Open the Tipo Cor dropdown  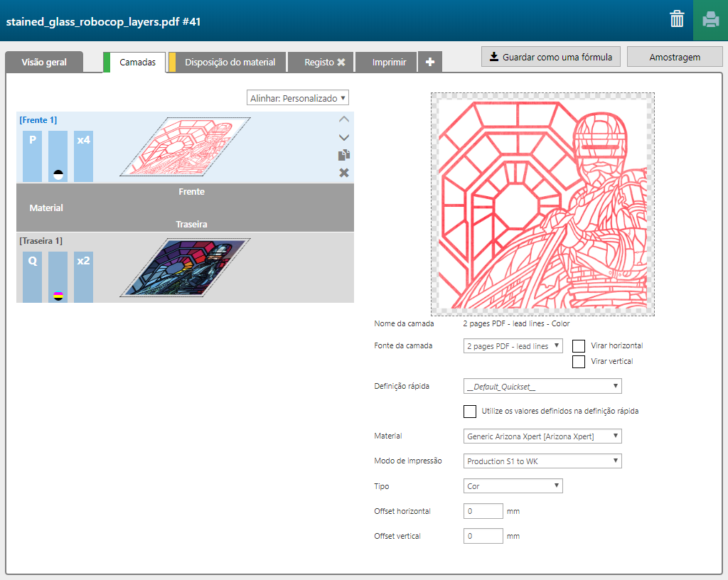[x=513, y=485]
